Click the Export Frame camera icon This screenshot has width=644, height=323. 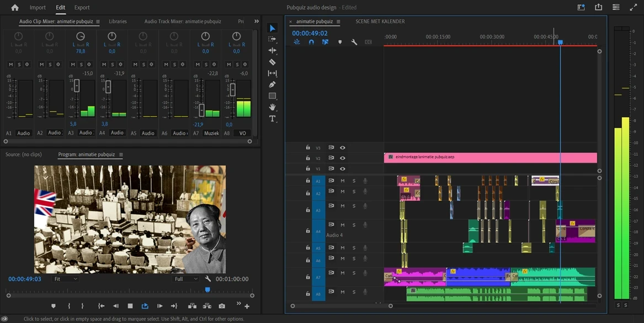pos(221,306)
